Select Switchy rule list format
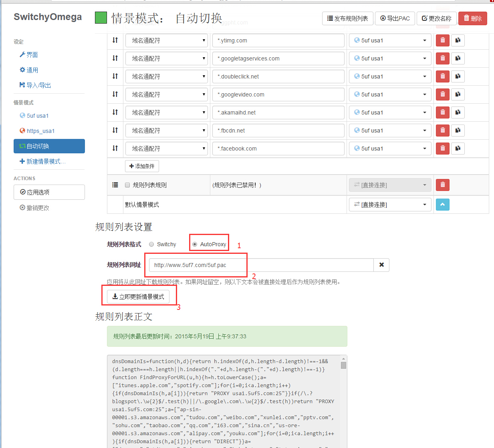Viewport: 494px width, 448px height. (151, 244)
